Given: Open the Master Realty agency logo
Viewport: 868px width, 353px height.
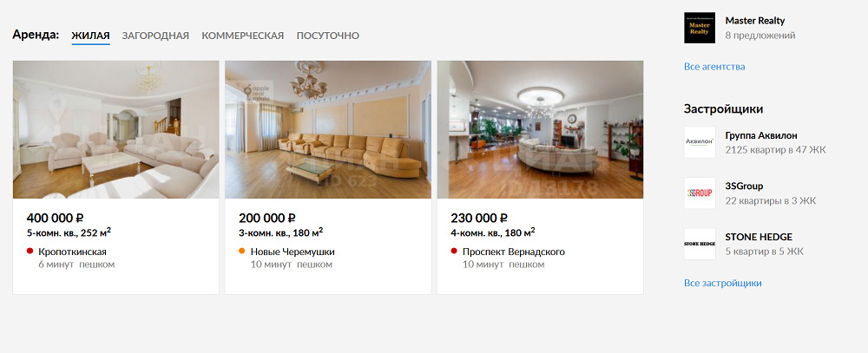Looking at the screenshot, I should pos(699,28).
